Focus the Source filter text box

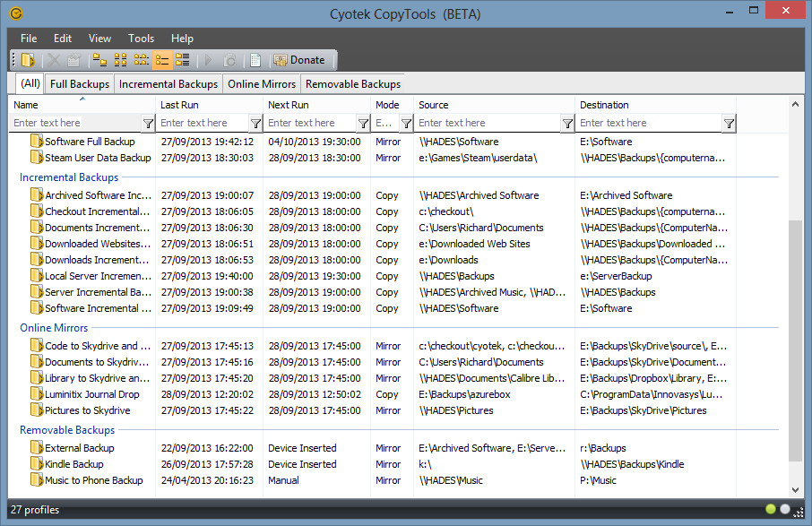[488, 124]
